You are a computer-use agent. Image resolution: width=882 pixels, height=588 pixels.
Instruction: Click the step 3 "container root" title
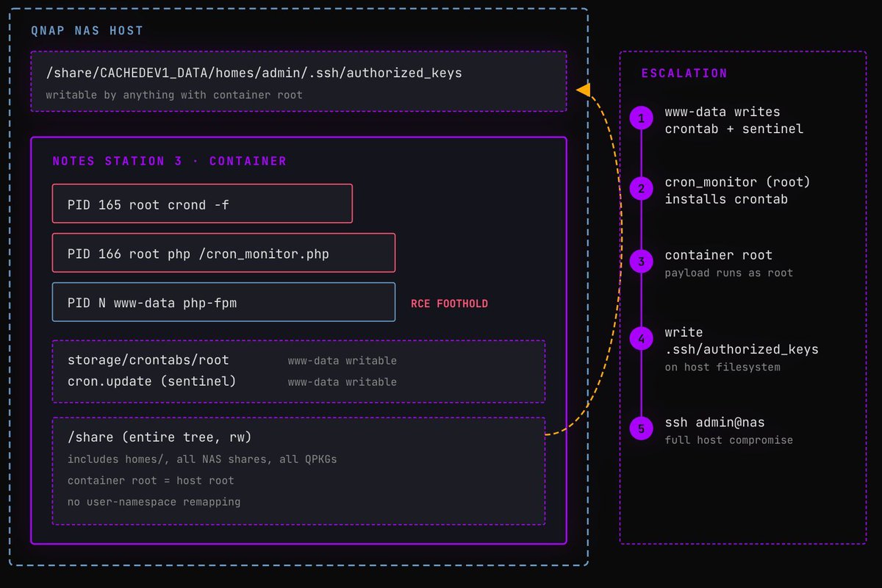click(719, 255)
